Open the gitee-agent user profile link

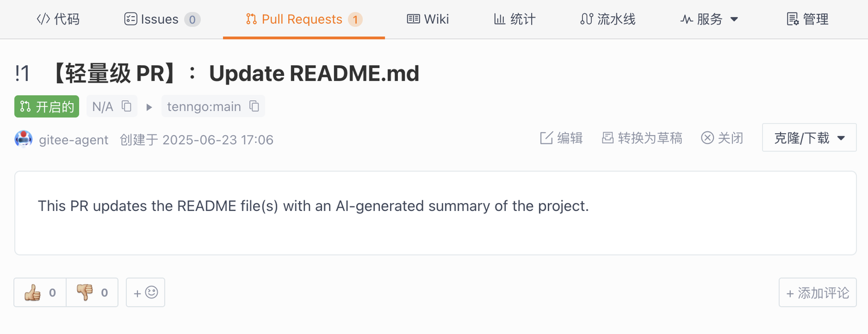(74, 140)
